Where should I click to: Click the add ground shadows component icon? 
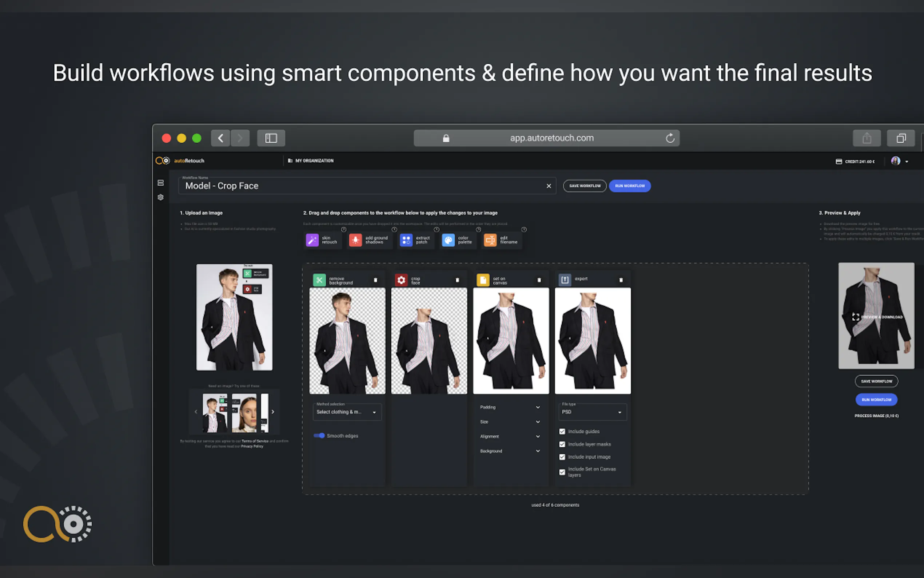coord(355,240)
